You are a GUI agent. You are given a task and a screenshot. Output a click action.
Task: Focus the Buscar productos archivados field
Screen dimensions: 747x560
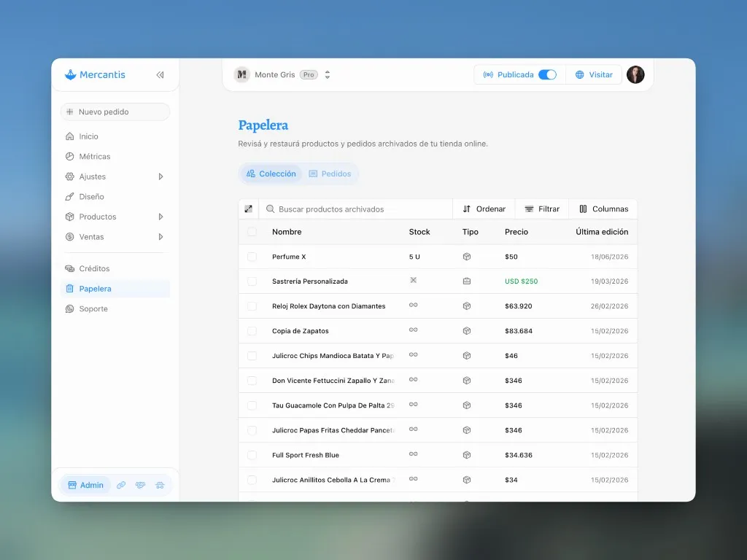coord(355,209)
